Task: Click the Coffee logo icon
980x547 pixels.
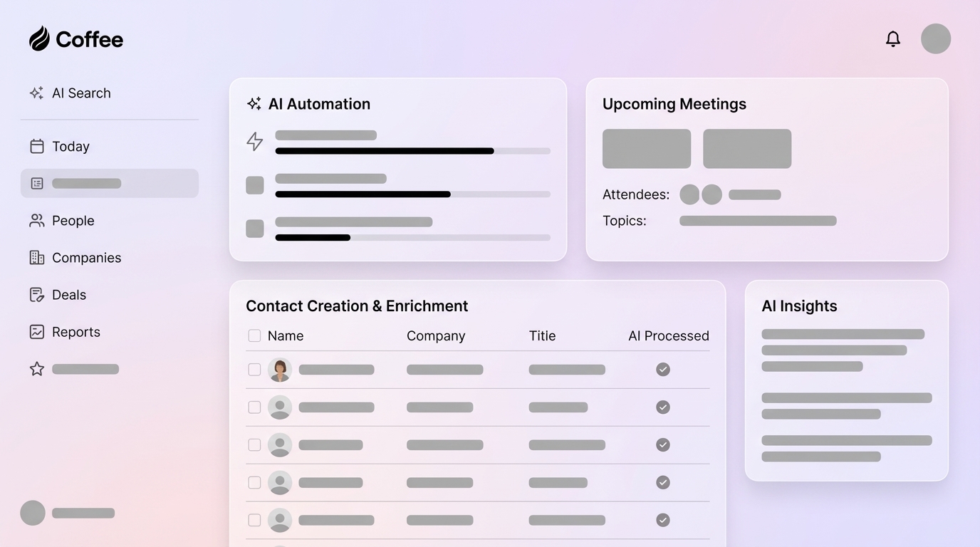Action: coord(39,38)
